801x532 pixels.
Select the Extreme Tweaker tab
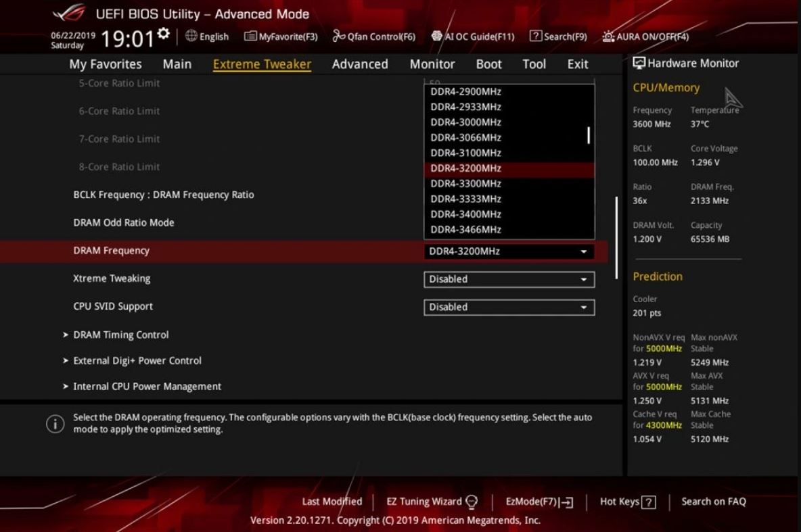coord(262,64)
